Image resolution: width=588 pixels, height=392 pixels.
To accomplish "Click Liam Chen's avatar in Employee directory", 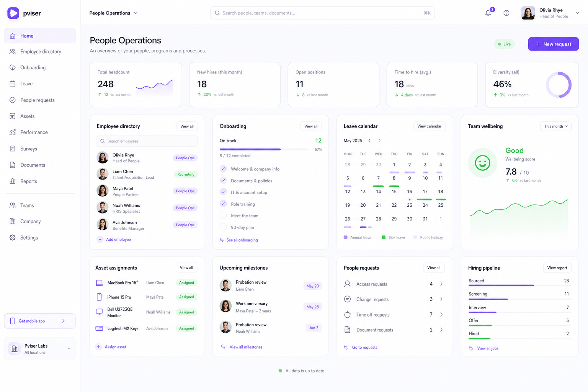I will [x=103, y=174].
